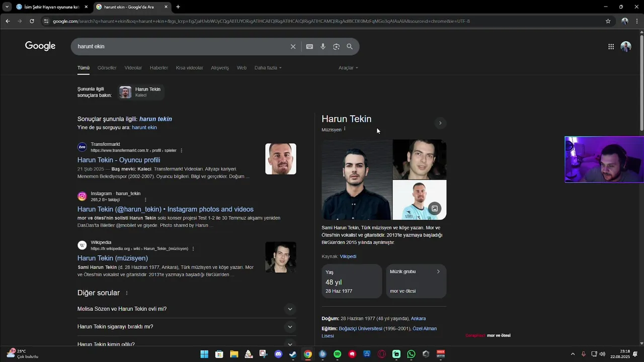Viewport: 644px width, 362px height.
Task: Open the Müzik grubu card
Action: 416,281
